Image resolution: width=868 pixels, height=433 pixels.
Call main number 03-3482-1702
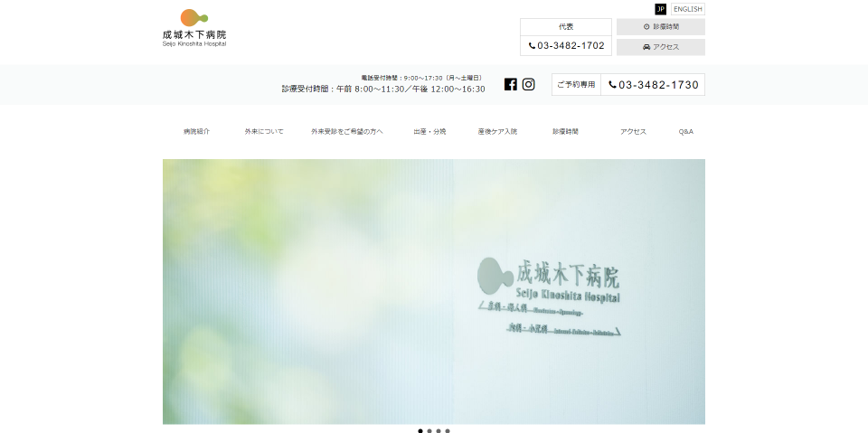pos(566,46)
